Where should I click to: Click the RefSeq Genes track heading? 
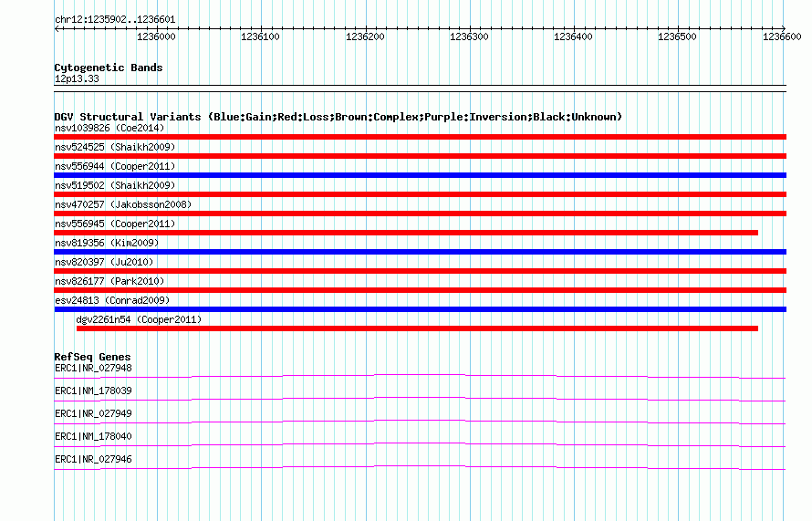point(92,357)
